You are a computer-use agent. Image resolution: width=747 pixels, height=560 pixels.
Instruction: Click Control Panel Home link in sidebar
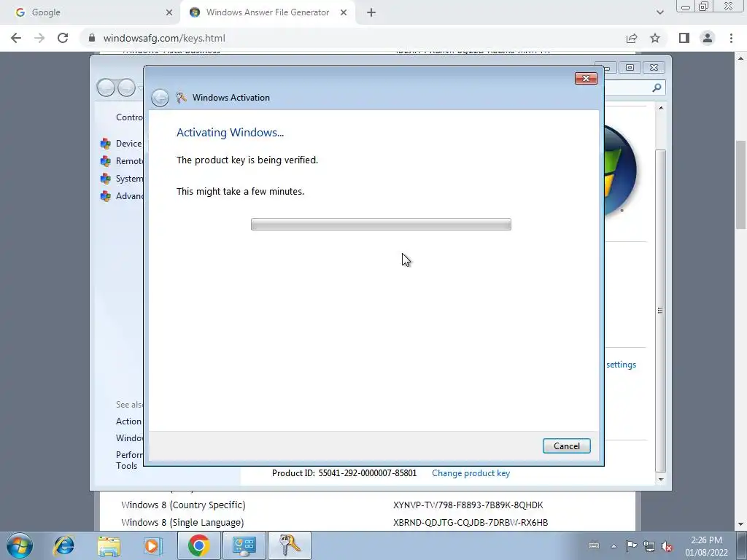click(129, 117)
